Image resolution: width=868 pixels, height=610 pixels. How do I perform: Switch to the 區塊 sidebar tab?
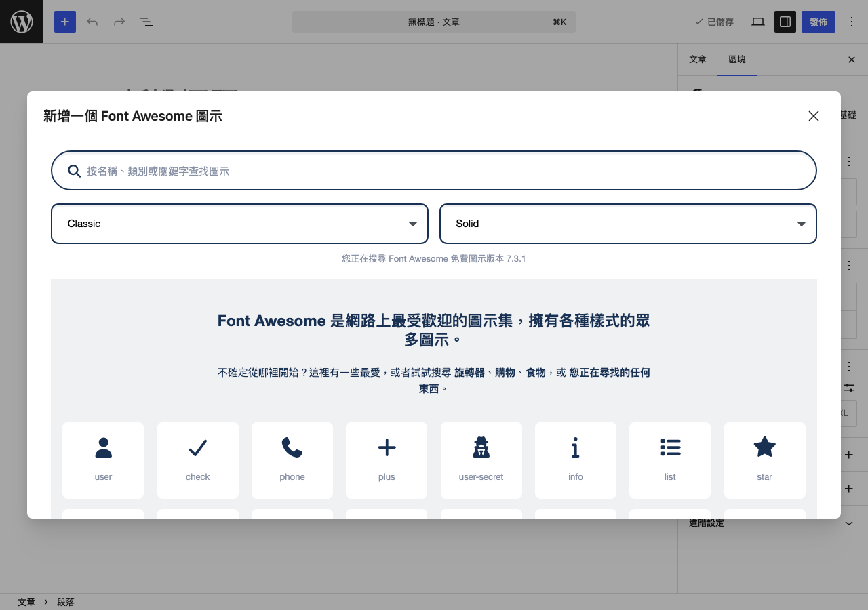(737, 60)
